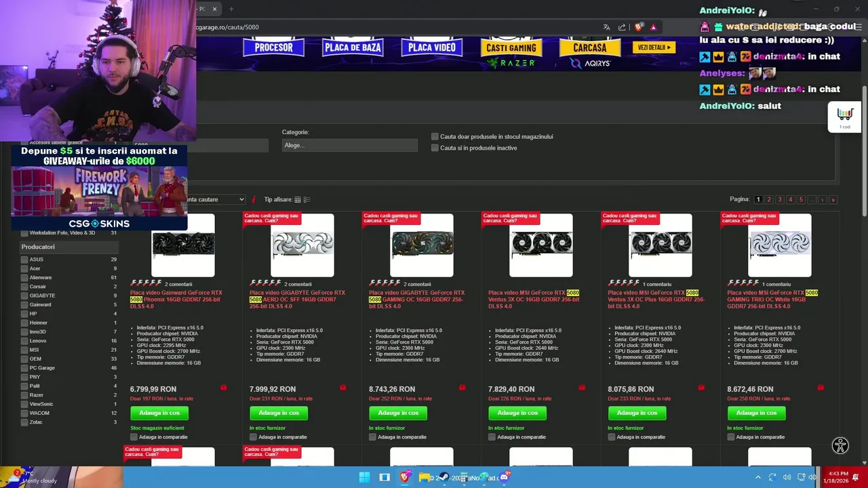Enable search in inactive products too

pyautogui.click(x=435, y=148)
